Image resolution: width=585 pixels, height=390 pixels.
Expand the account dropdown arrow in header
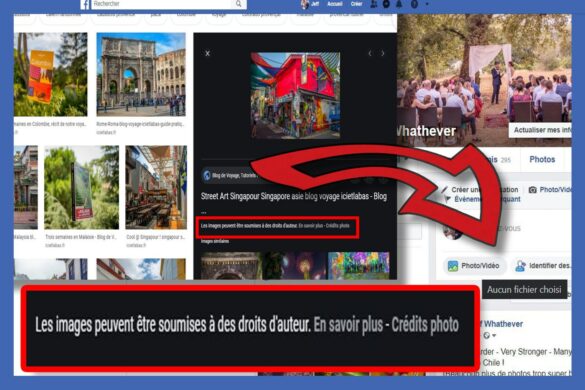427,4
